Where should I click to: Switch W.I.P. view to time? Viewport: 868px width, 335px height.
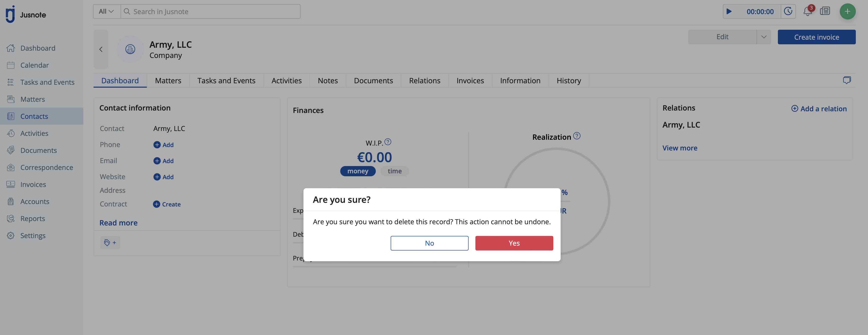tap(394, 171)
